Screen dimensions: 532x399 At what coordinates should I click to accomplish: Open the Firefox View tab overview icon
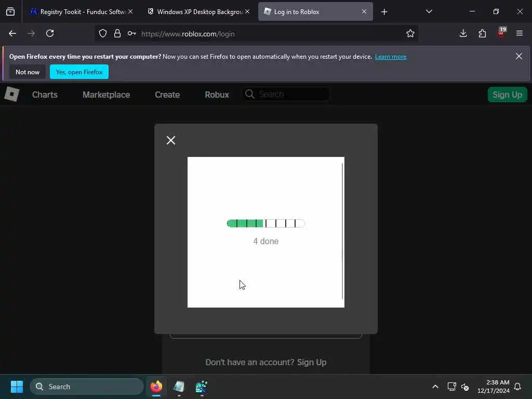[x=10, y=12]
